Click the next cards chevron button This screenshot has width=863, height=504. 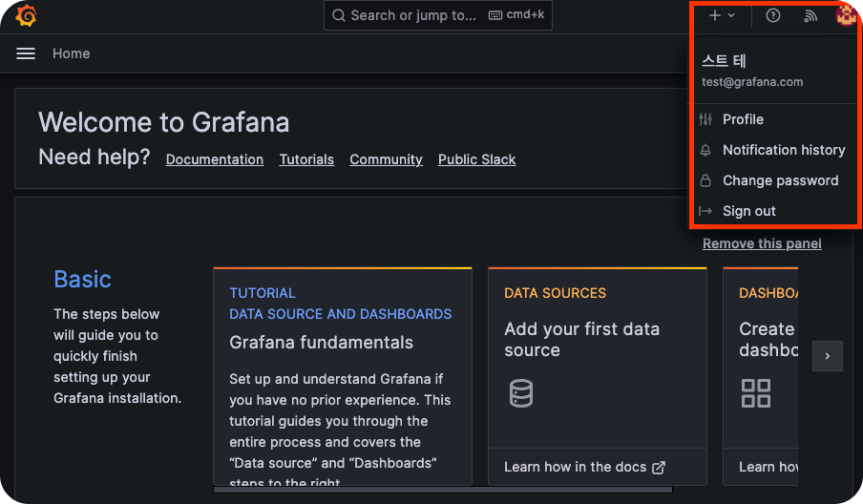[828, 356]
